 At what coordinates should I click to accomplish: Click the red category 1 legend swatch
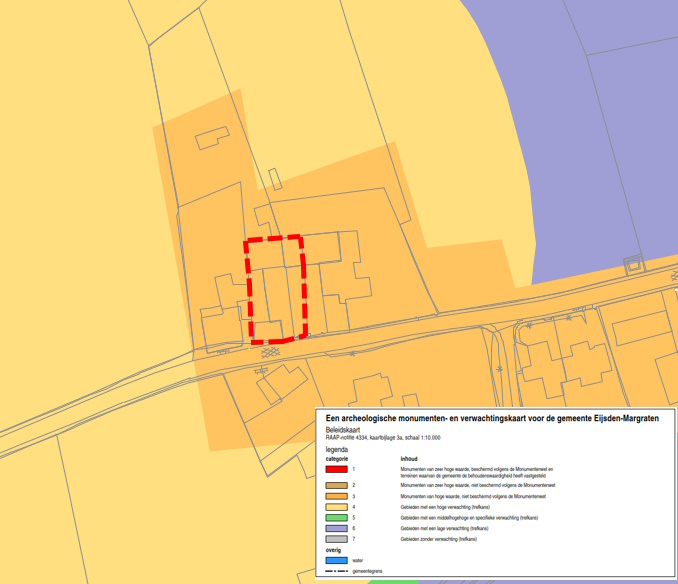336,469
